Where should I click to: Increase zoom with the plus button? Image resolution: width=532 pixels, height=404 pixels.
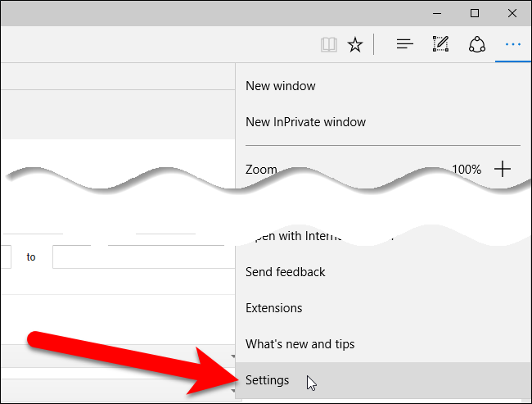(503, 169)
